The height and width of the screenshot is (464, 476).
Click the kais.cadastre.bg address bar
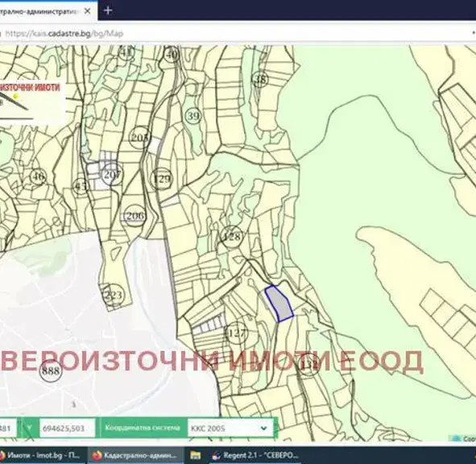pyautogui.click(x=237, y=33)
